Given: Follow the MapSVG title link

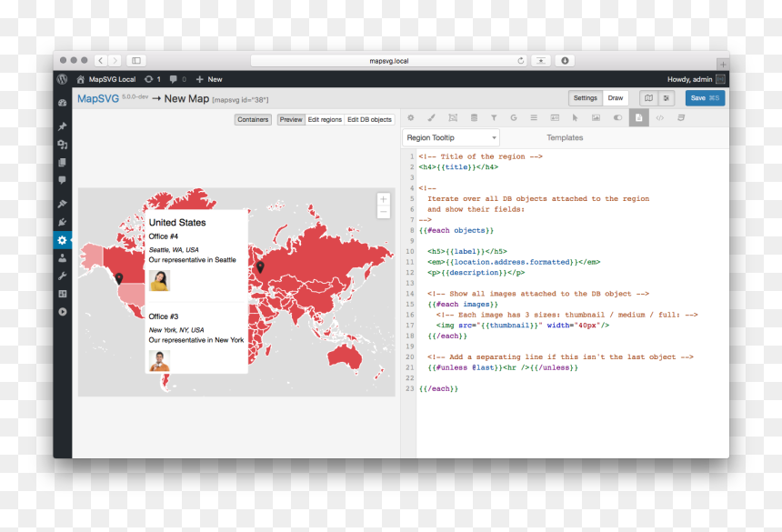Looking at the screenshot, I should pyautogui.click(x=98, y=99).
